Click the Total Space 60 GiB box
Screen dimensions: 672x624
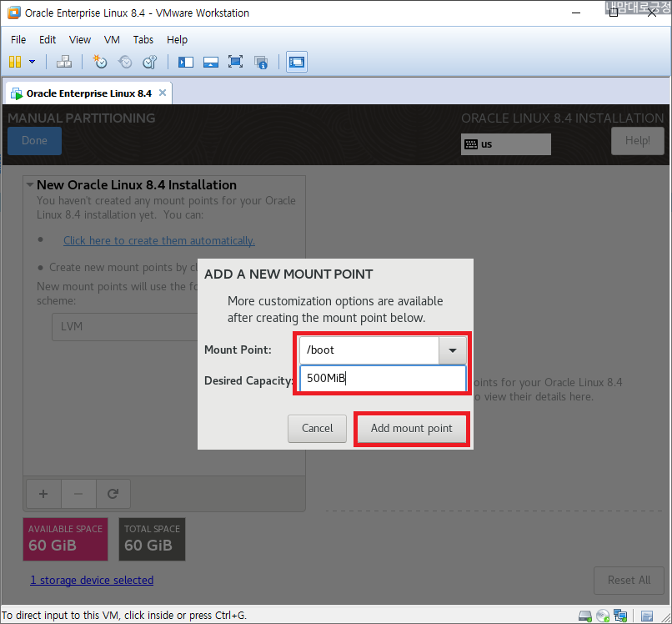(x=152, y=539)
